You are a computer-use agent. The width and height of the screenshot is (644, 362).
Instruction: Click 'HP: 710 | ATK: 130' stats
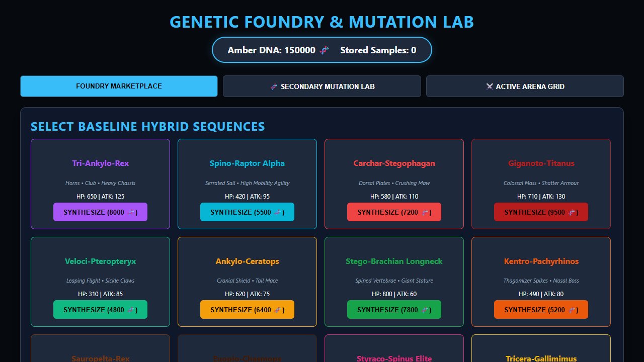[541, 197]
